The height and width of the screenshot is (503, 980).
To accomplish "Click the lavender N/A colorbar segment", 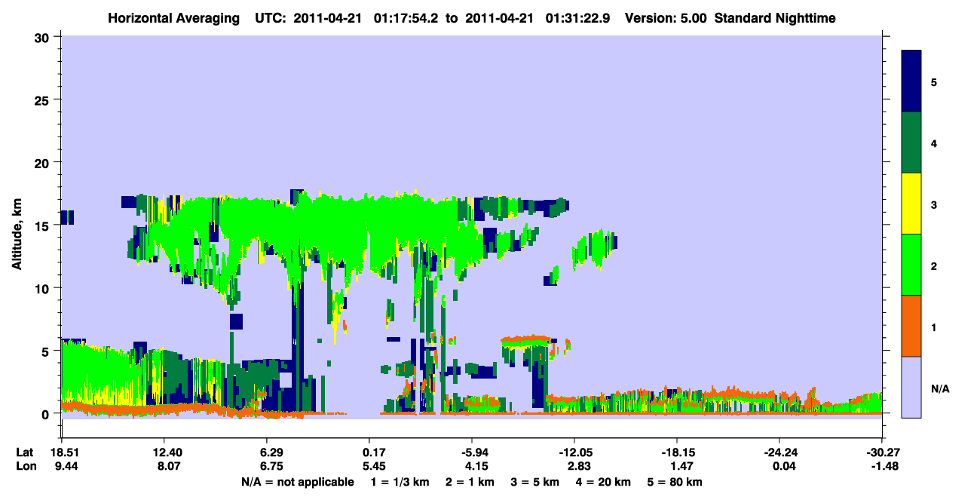I will click(911, 387).
